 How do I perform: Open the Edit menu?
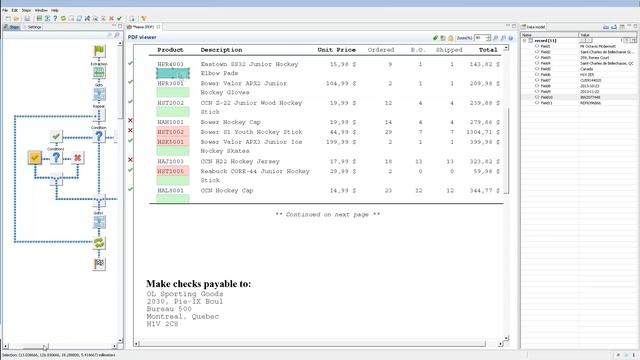pos(15,10)
